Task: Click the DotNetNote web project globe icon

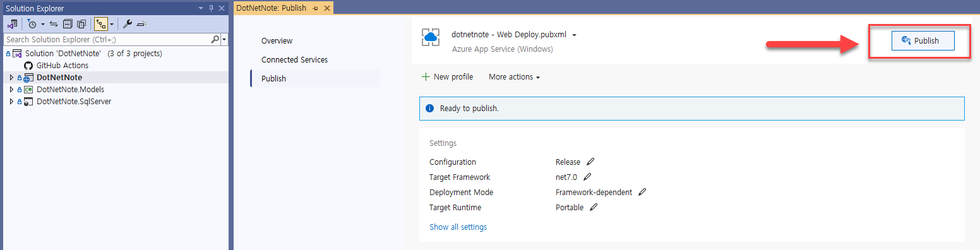Action: (x=28, y=78)
